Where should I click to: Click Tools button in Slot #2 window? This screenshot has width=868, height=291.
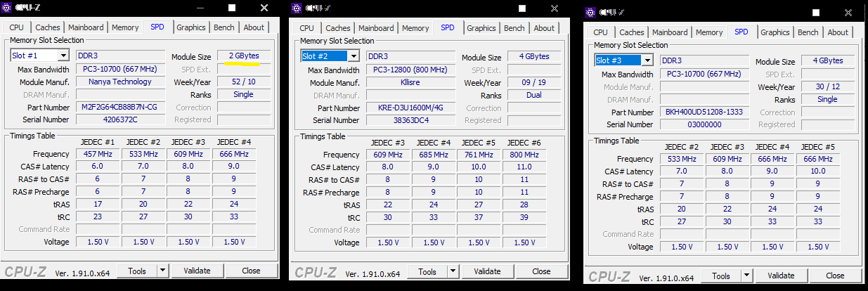[427, 271]
